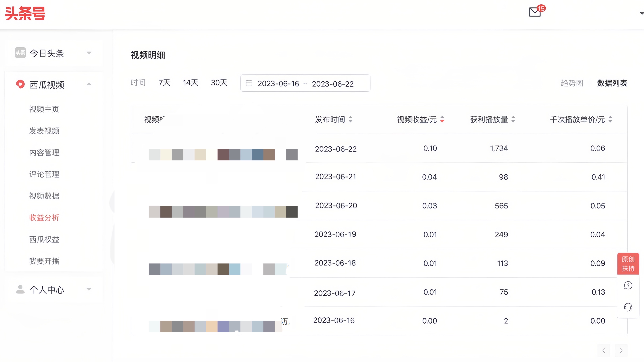Click the start date 2023-06-16
Screen dimensions: 644x362
coord(278,84)
